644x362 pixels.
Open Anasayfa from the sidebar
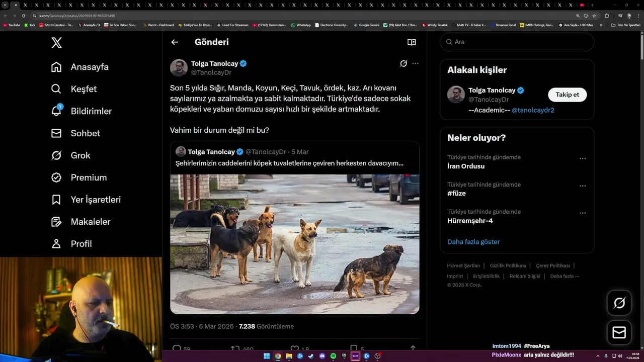[x=80, y=67]
